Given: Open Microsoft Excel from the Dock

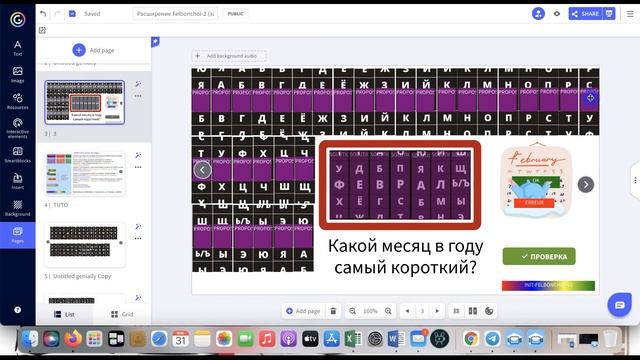Looking at the screenshot, I should 353,339.
